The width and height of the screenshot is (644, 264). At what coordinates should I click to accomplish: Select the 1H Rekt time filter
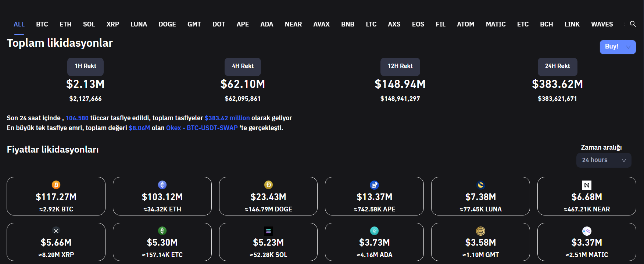[x=85, y=66]
